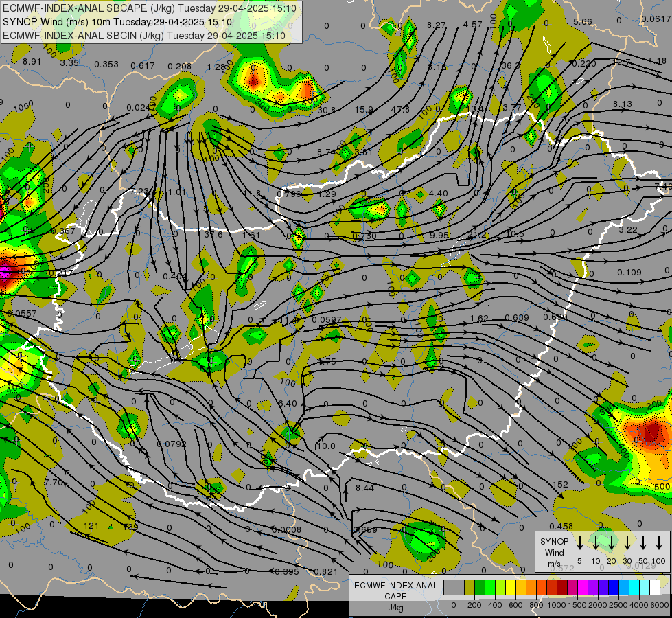The image size is (672, 618).
Task: Click the map value '37.6'
Action: [x=213, y=234]
